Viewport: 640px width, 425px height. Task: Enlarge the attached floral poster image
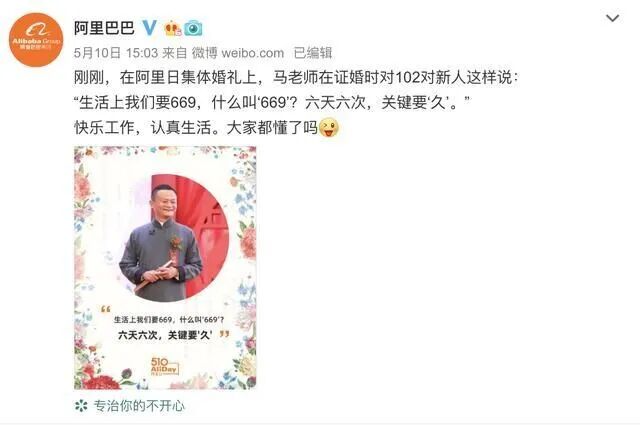click(165, 267)
